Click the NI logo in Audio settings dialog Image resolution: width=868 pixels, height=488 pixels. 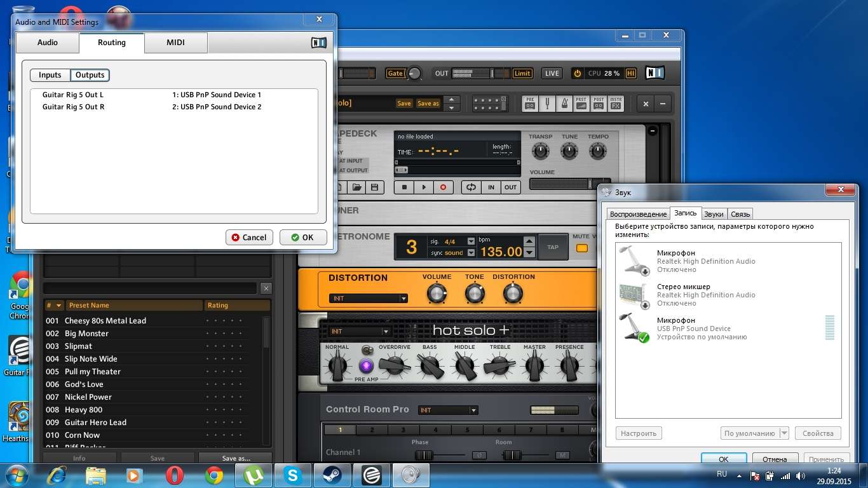click(318, 43)
